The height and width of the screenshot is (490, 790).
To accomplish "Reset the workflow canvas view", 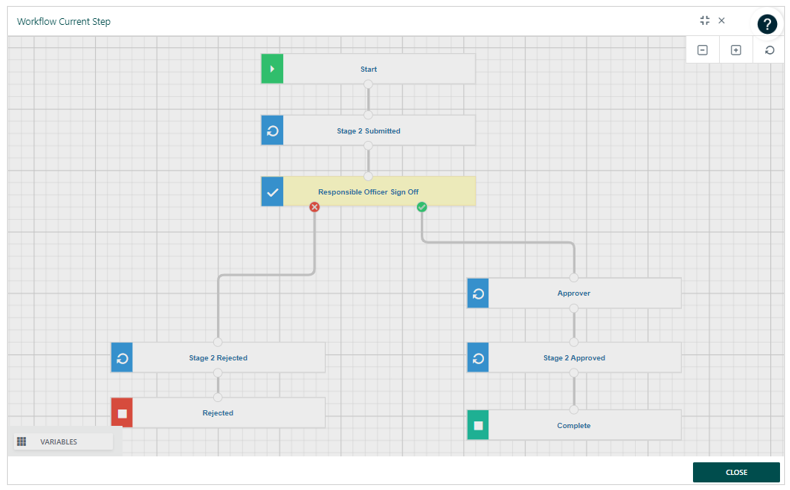I will [769, 50].
